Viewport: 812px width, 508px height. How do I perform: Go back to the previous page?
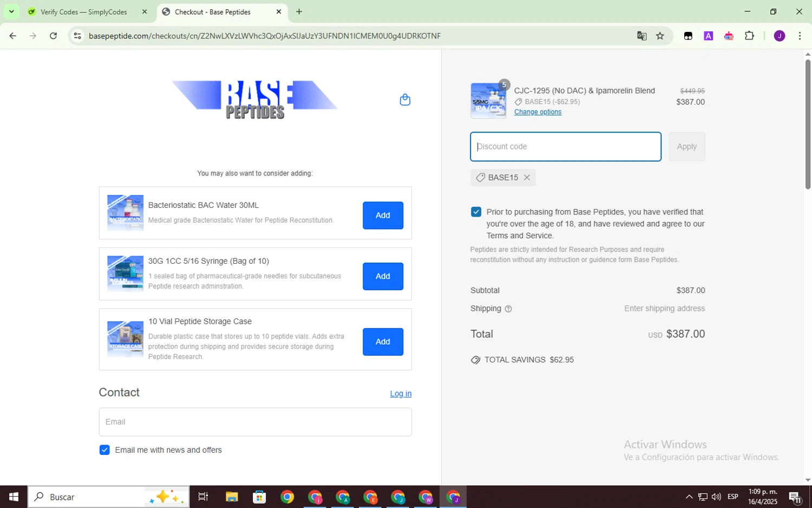pos(12,36)
